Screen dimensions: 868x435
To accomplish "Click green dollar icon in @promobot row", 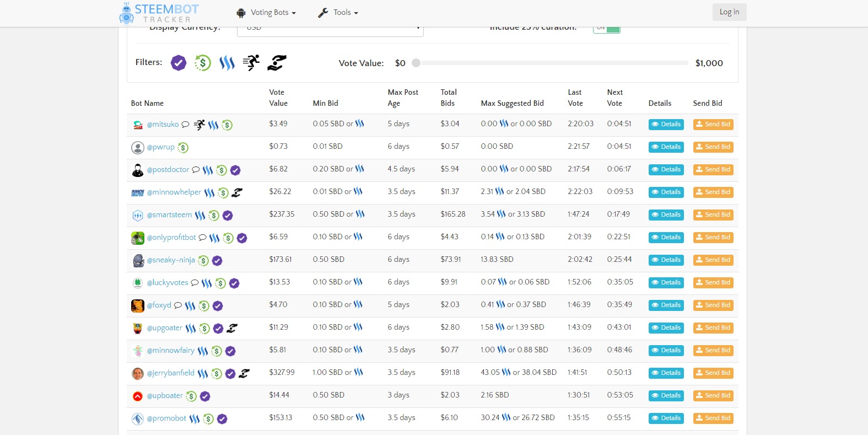I will tap(208, 419).
